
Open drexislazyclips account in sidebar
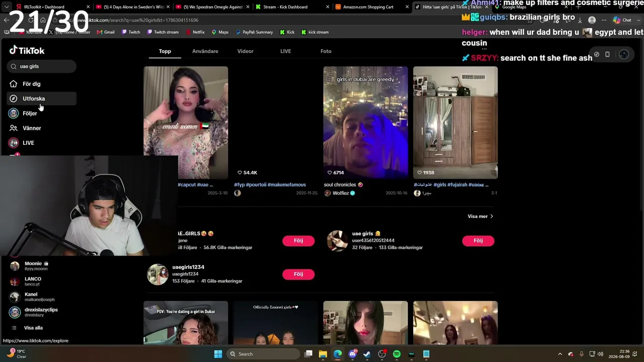41,312
